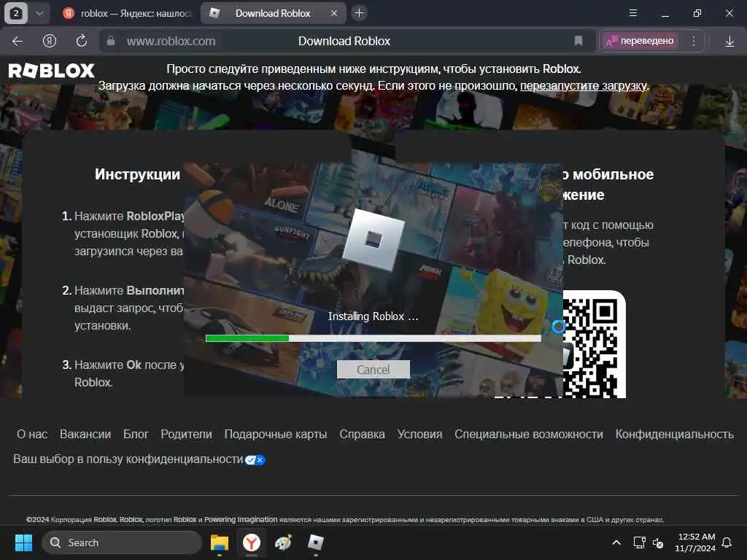Screen dimensions: 747x560
Task: Open the browser downloads panel
Action: 729,42
